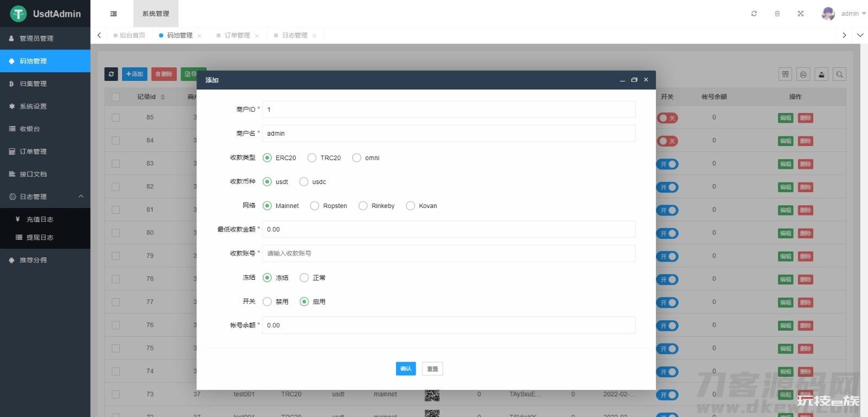This screenshot has height=417, width=868.
Task: Close the 日志管理 tab
Action: pos(315,36)
